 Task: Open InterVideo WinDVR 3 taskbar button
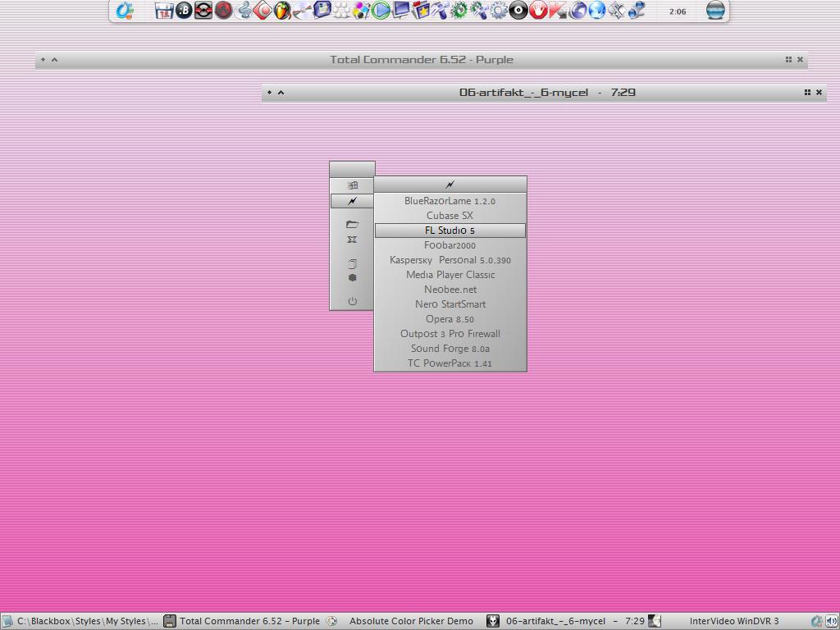tap(728, 621)
